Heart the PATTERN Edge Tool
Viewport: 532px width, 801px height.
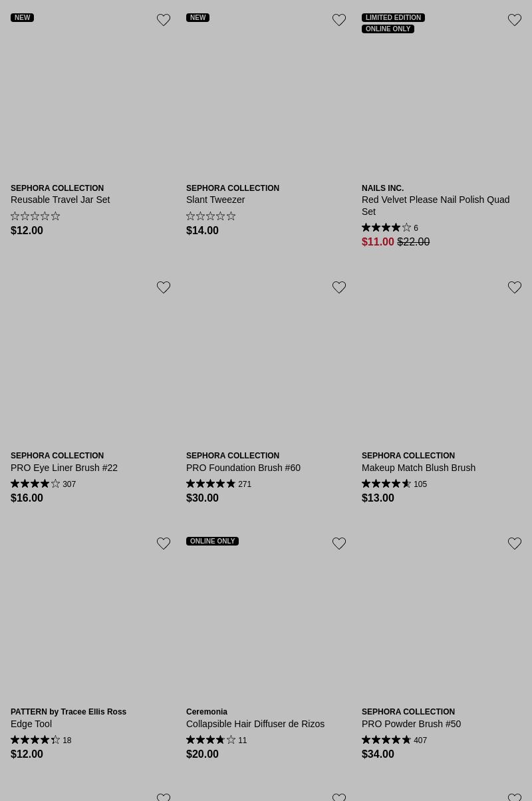pyautogui.click(x=164, y=544)
